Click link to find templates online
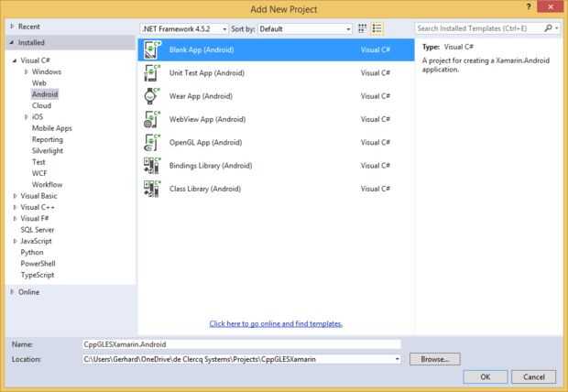Screen dimensions: 568x392 point(276,324)
